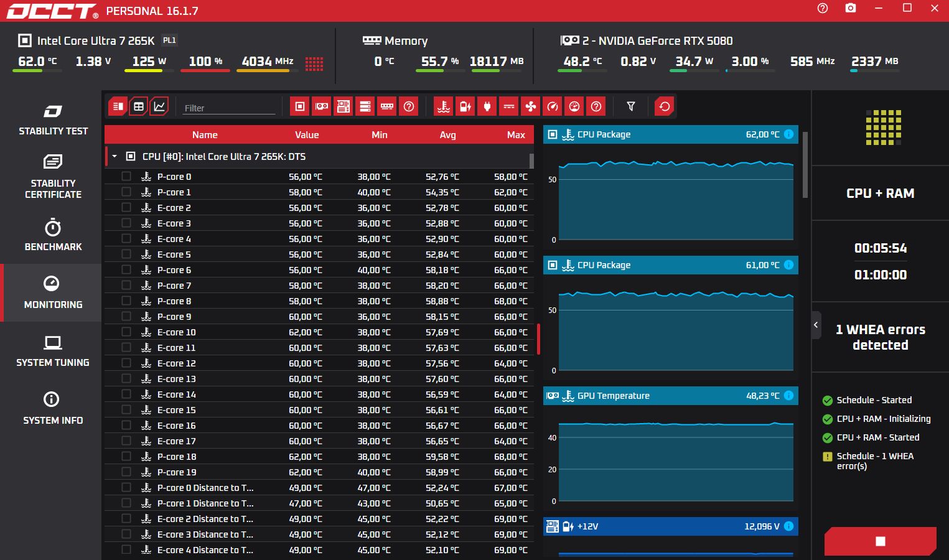The width and height of the screenshot is (949, 560).
Task: Toggle the temperature readings filter icon
Action: [444, 106]
